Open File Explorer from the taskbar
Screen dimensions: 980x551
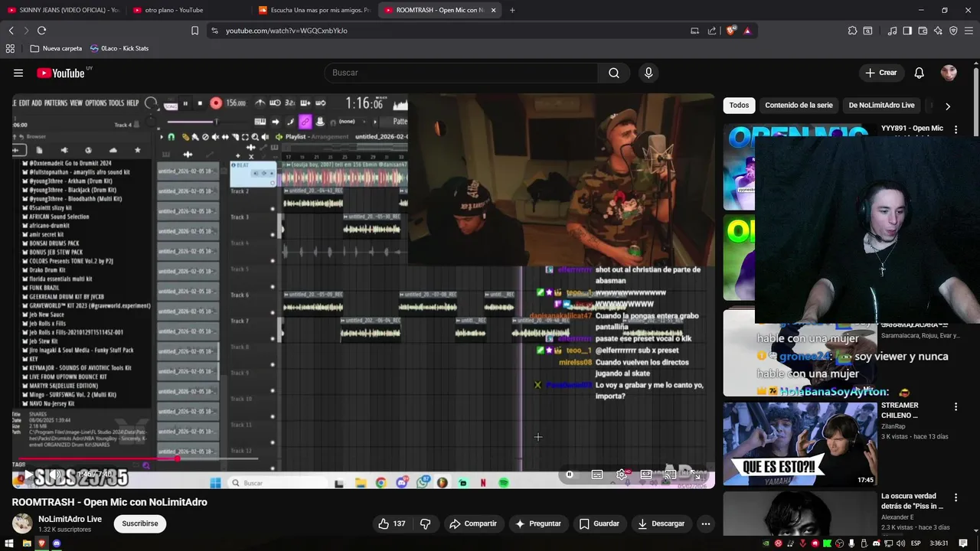[27, 543]
